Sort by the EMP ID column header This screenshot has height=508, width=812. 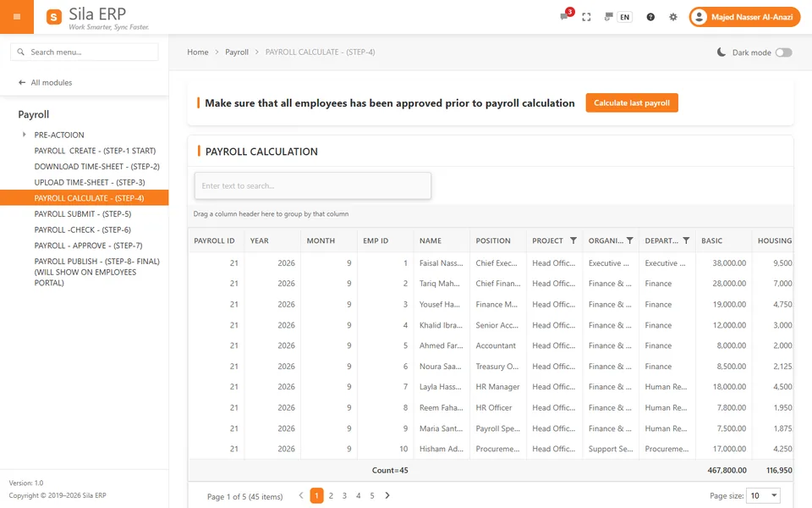click(386, 240)
